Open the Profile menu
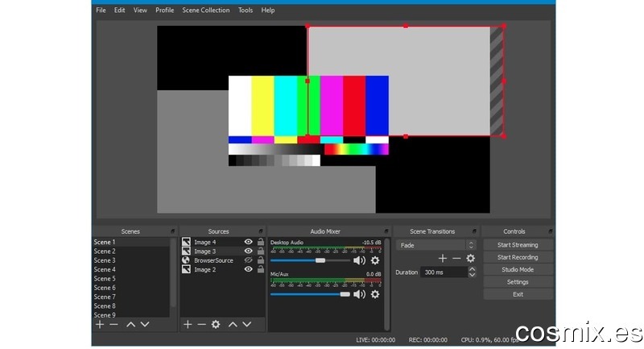644x349 pixels. pos(165,10)
